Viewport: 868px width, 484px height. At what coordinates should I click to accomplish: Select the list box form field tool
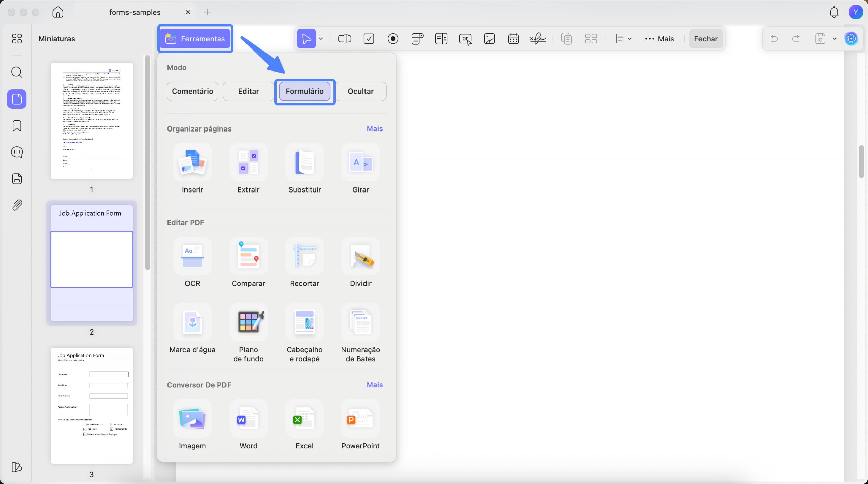[x=441, y=39]
